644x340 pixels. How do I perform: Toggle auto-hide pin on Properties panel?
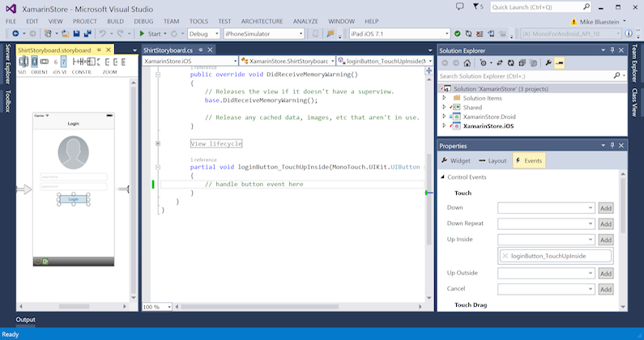pos(612,146)
